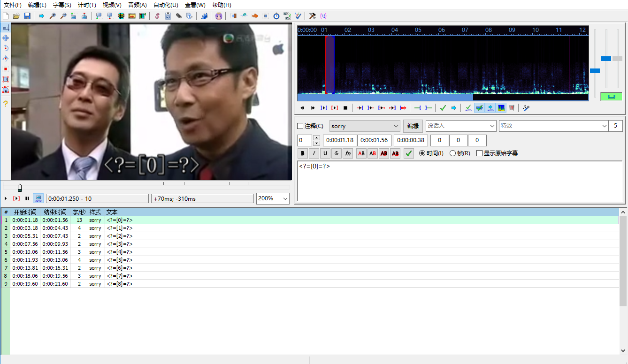Click the audio volume slider
The image size is (628, 364).
(617, 59)
